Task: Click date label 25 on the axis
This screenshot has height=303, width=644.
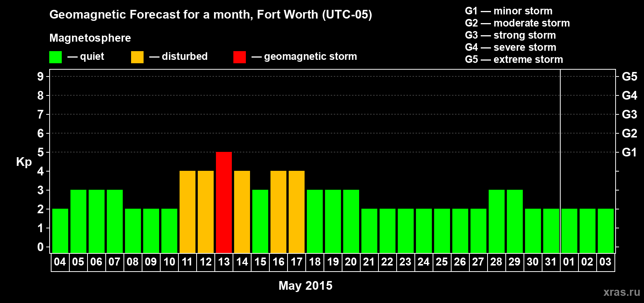Action: pos(442,262)
